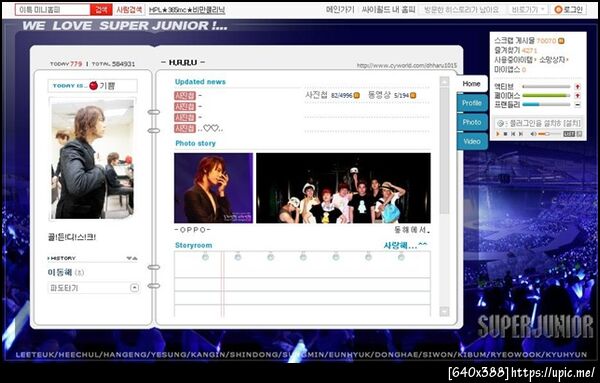Switch to the Profile tab
600x383 pixels.
point(472,103)
